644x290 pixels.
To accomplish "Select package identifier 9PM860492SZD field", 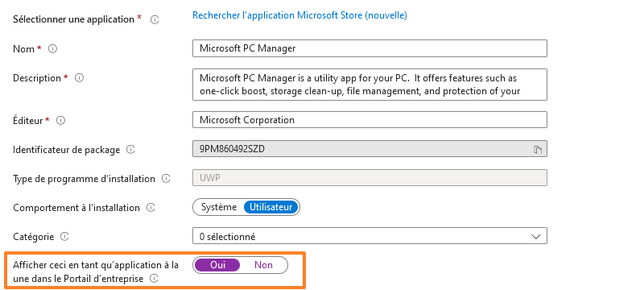I will [369, 149].
